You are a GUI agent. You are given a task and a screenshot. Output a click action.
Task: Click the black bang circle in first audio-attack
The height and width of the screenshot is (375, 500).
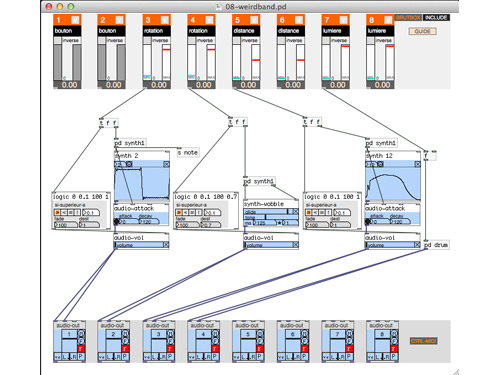click(x=117, y=221)
